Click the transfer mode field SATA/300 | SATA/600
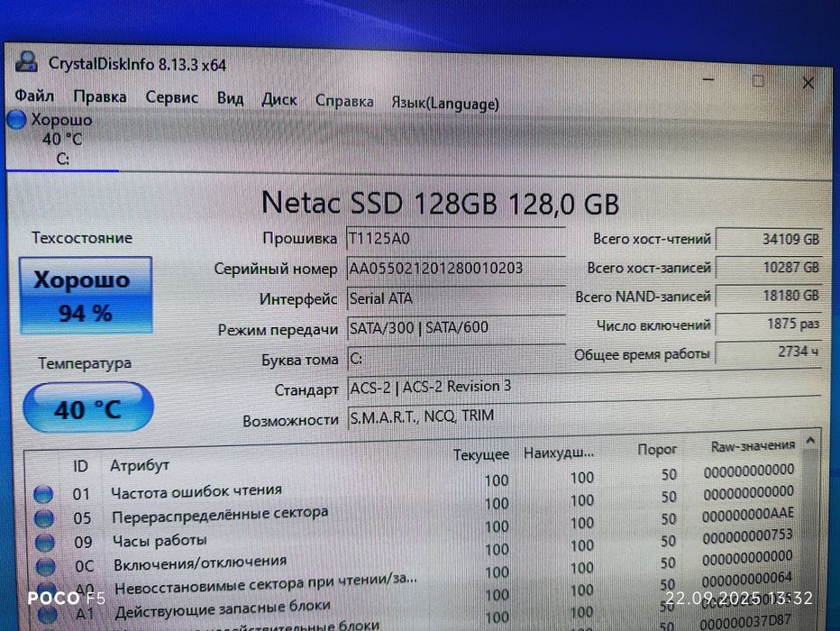Screen dimensions: 840x631 (456, 327)
